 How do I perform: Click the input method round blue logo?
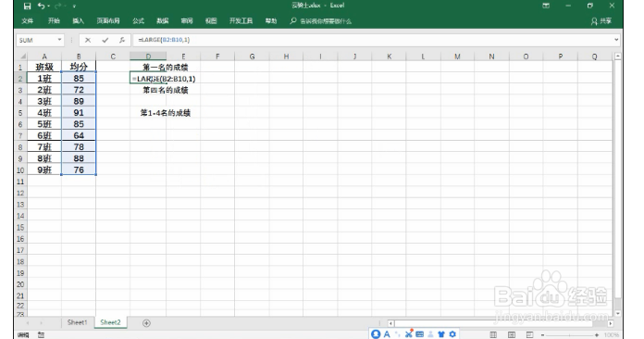click(376, 334)
